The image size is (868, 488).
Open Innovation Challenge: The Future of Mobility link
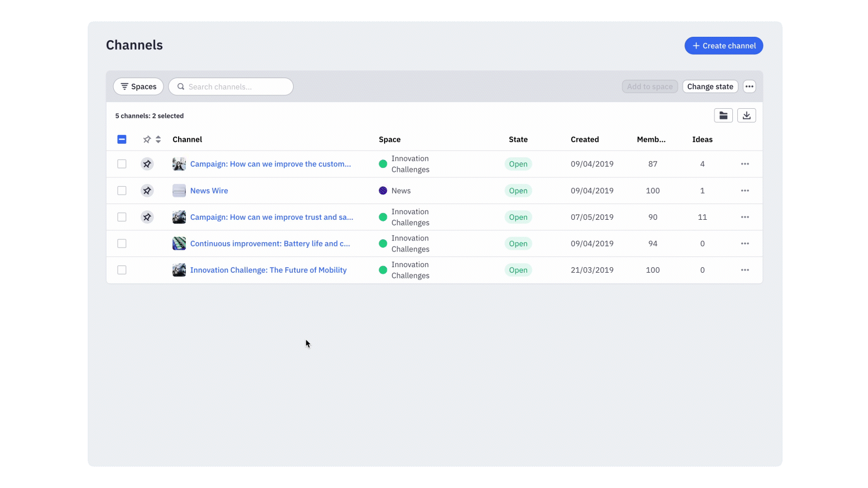click(268, 270)
